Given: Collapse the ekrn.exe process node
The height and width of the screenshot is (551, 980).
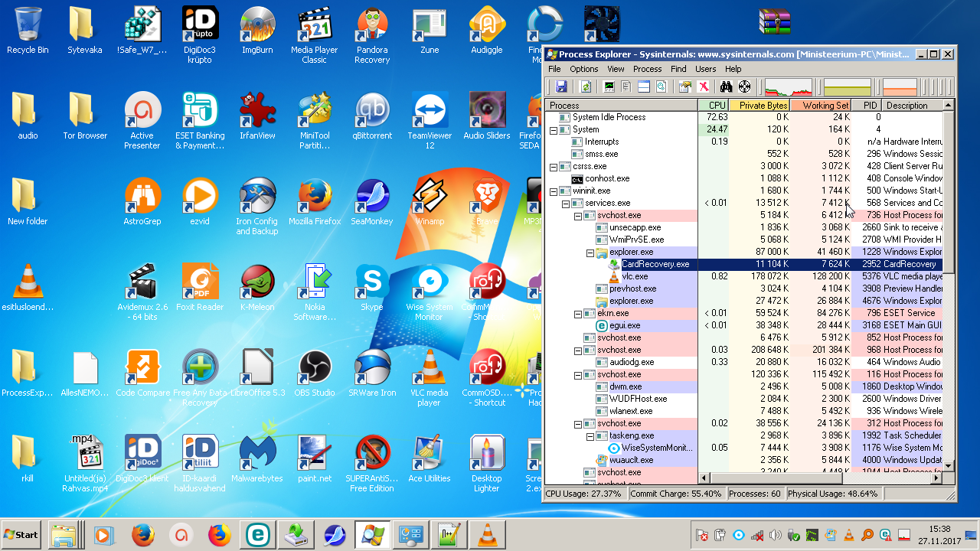Looking at the screenshot, I should (x=579, y=314).
